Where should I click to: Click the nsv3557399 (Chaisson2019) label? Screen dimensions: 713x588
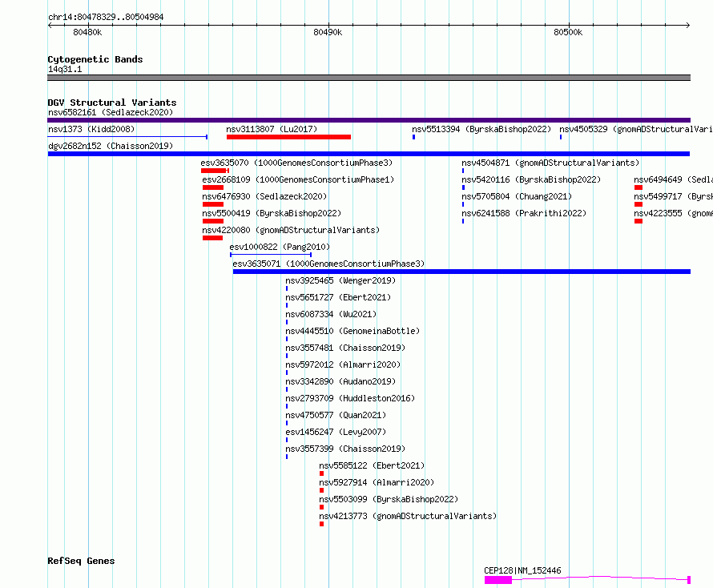click(x=345, y=449)
